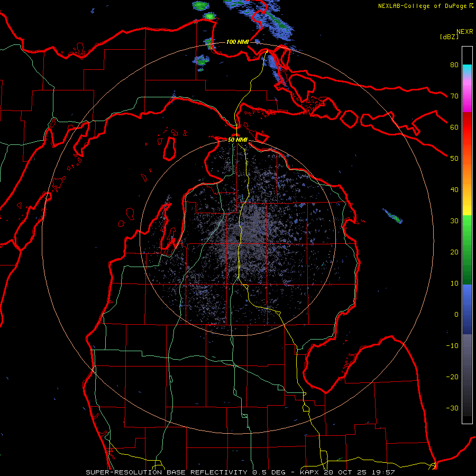
Task: Pick the cyan segment atop the color bar
Action: pyautogui.click(x=467, y=69)
